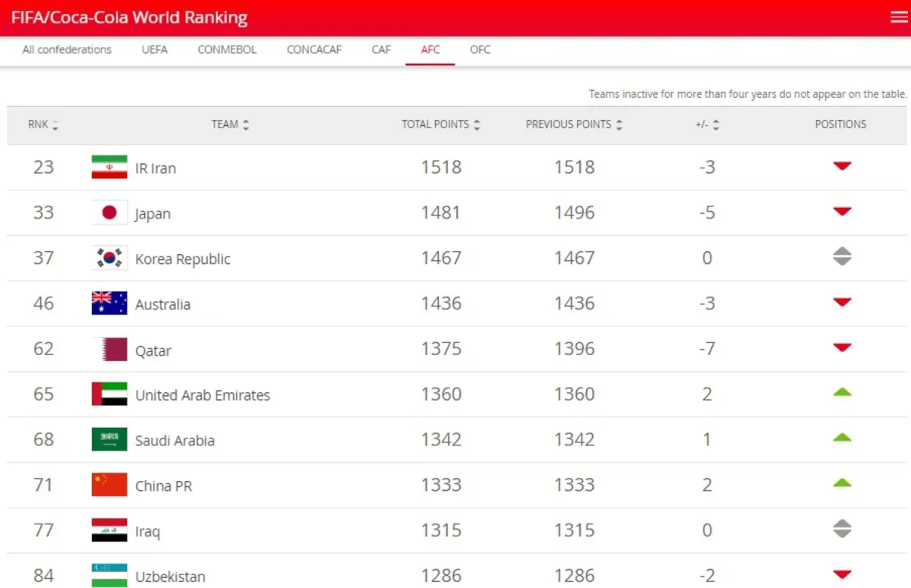911x588 pixels.
Task: Click IR Iran's rank number 23
Action: point(43,167)
